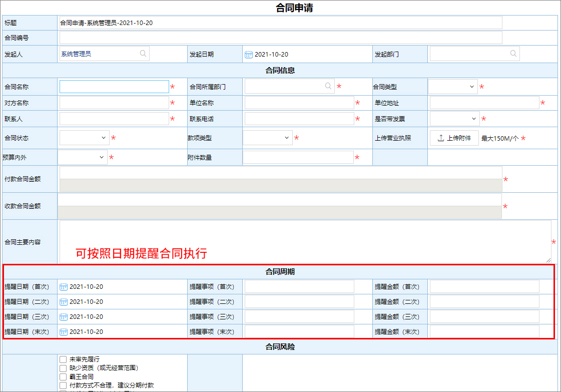Focus the 提醒事项（三次）field

click(x=299, y=317)
